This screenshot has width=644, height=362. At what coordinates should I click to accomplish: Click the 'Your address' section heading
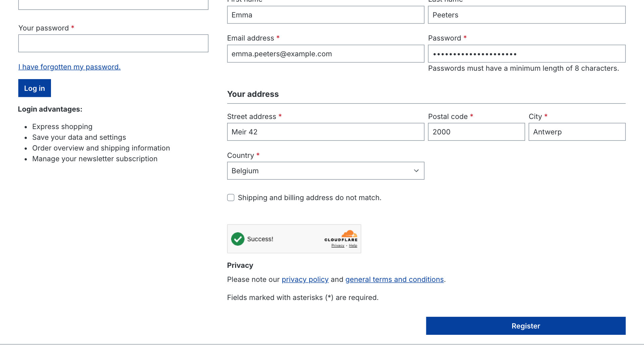click(253, 94)
